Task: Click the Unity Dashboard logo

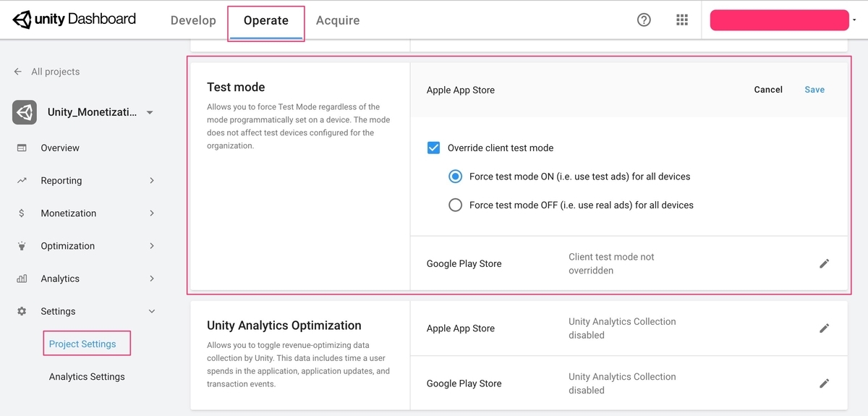Action: (x=75, y=20)
